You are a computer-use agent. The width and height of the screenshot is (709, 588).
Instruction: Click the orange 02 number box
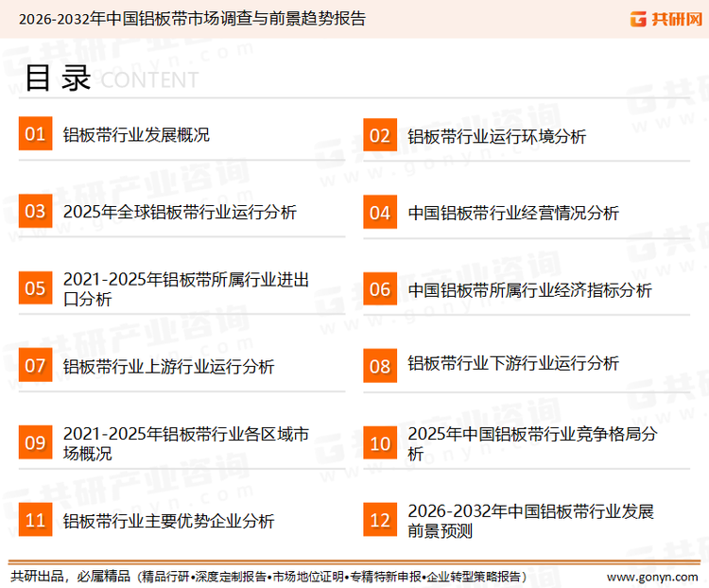(380, 135)
